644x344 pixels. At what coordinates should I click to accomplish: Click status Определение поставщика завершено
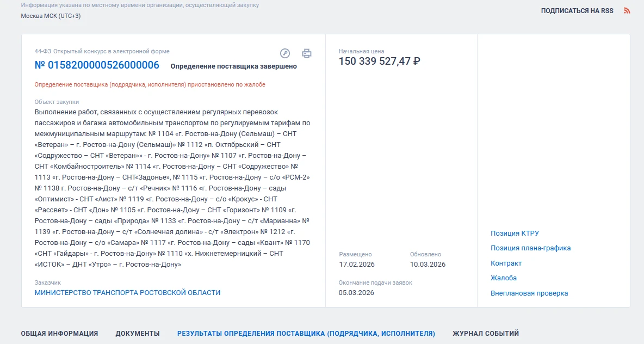pyautogui.click(x=233, y=66)
